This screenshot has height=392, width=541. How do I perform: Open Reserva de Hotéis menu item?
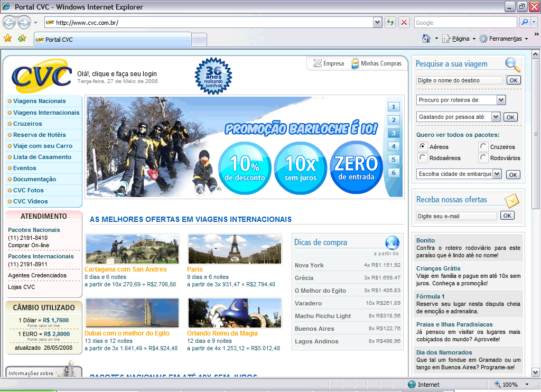coord(39,135)
